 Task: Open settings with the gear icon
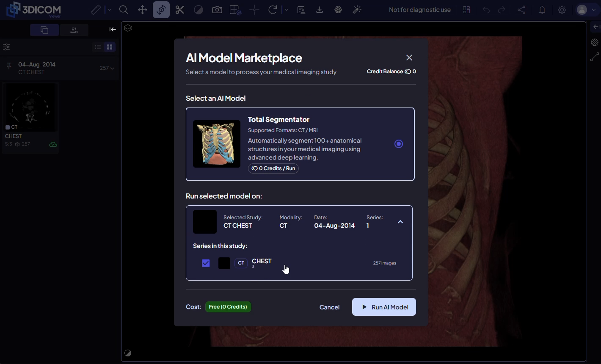(562, 10)
